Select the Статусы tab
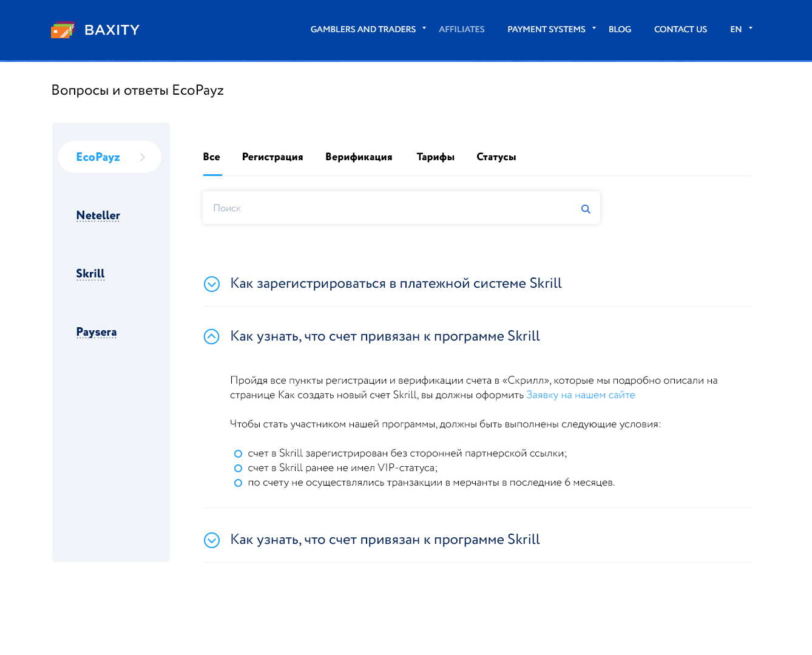The width and height of the screenshot is (812, 655). (x=496, y=157)
